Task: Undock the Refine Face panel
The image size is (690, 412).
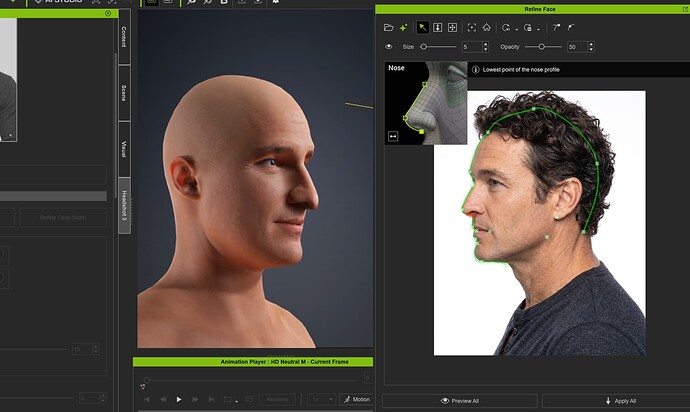Action: point(685,9)
